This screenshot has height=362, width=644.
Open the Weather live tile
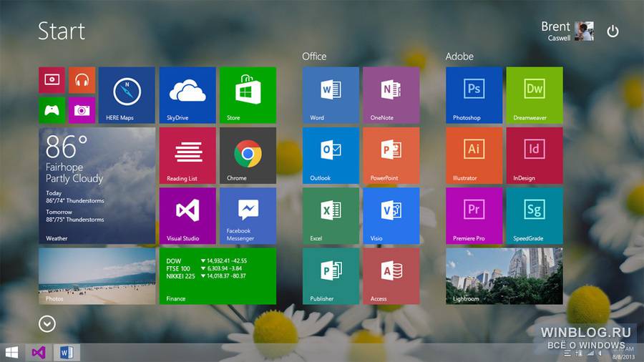(x=97, y=185)
